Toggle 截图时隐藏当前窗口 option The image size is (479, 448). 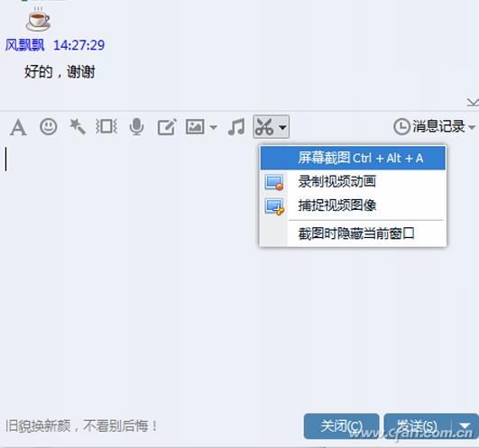click(353, 233)
